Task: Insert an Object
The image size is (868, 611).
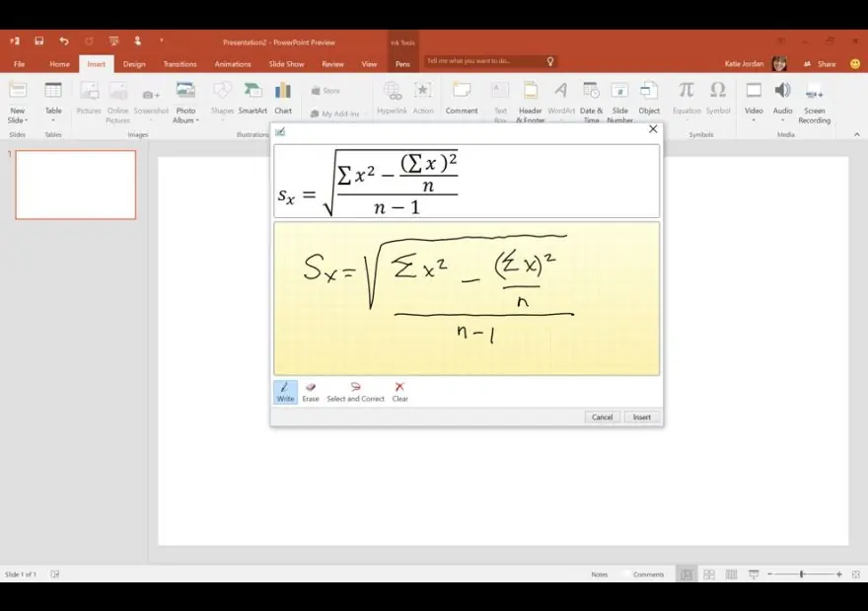Action: point(649,100)
